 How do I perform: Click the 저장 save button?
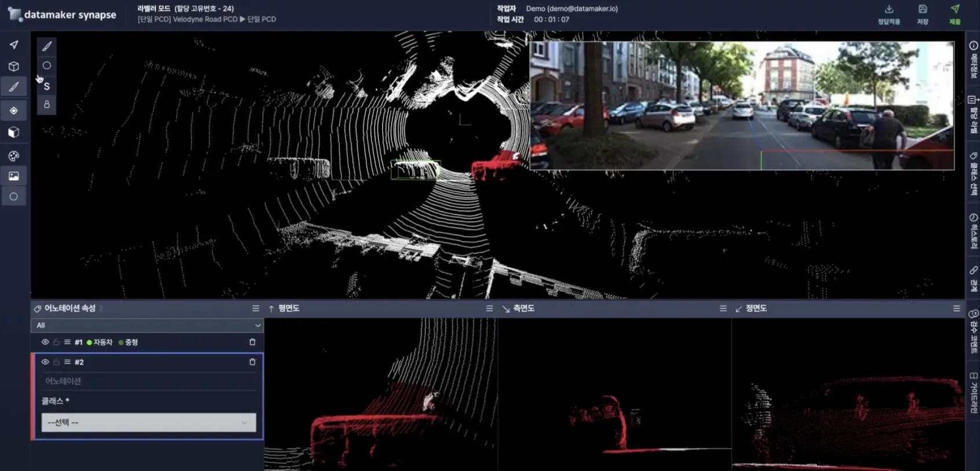923,14
